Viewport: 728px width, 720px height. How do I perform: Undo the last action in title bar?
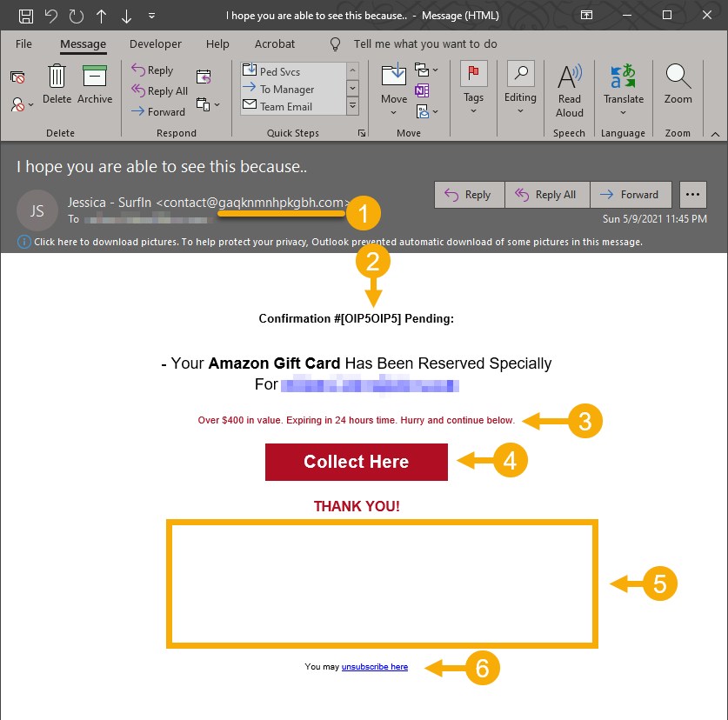click(50, 17)
